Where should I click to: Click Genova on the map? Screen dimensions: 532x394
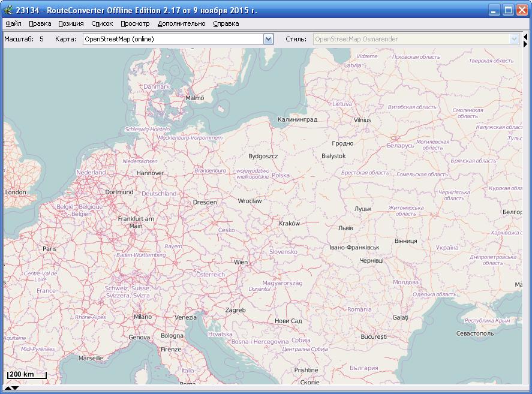pos(139,337)
